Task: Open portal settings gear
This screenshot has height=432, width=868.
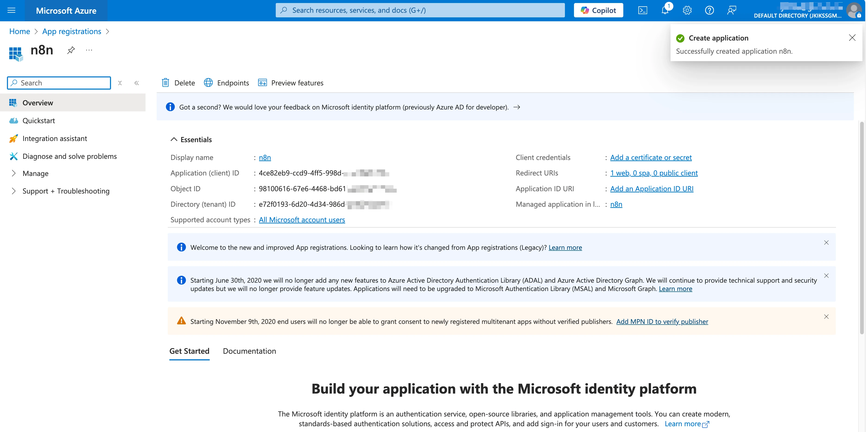Action: (x=687, y=10)
